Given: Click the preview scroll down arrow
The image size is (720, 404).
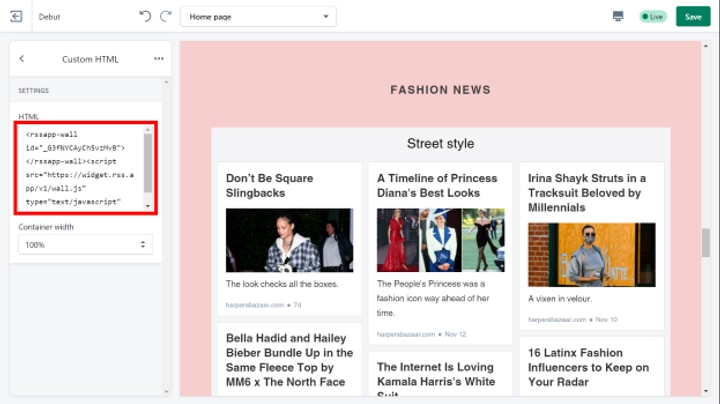Looking at the screenshot, I should pyautogui.click(x=706, y=391).
